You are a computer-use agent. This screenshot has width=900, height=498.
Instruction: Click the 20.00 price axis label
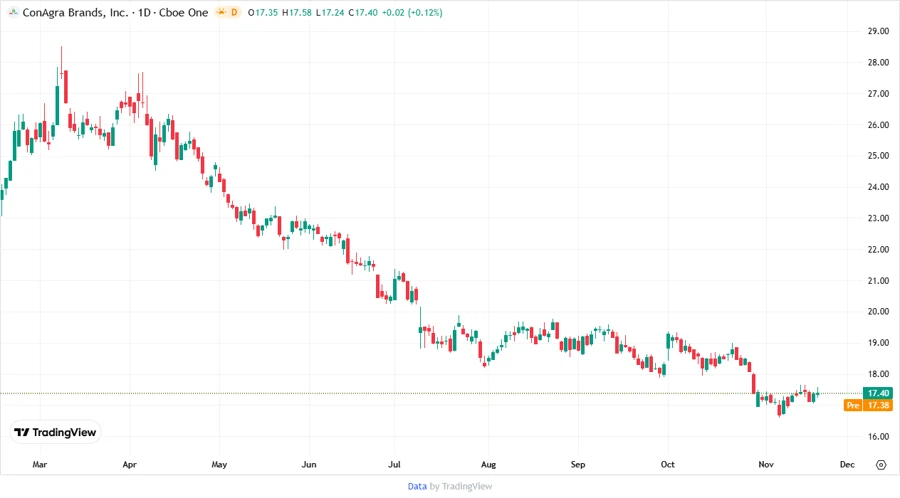click(x=878, y=312)
